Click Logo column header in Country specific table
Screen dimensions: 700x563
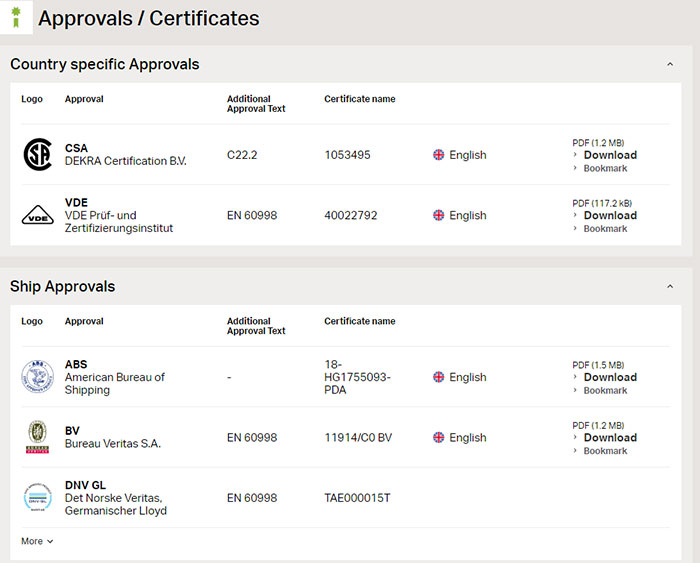(x=32, y=99)
